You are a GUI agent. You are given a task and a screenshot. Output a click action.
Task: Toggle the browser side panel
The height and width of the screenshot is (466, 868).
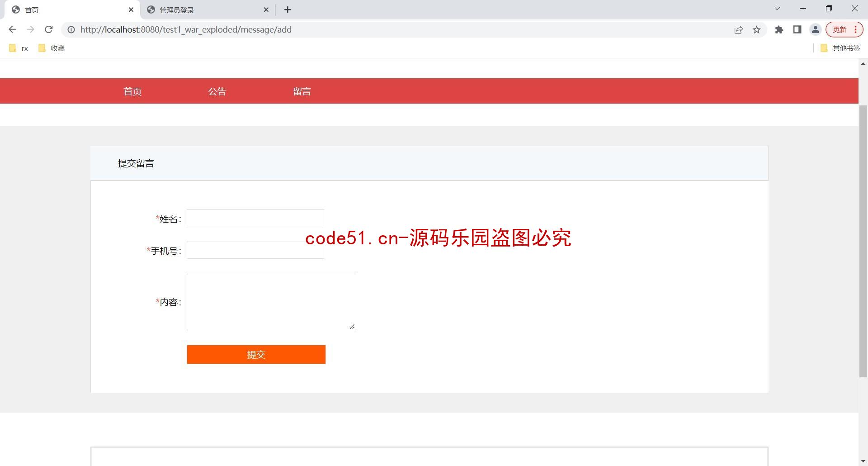coord(797,29)
